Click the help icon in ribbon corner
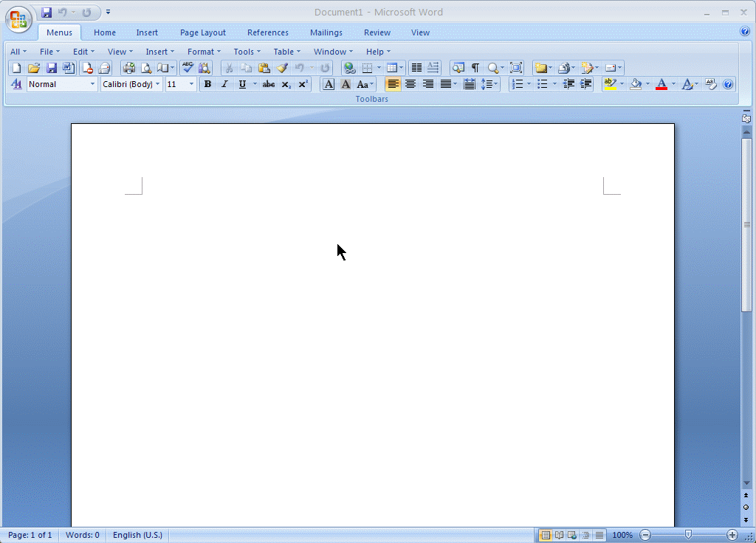 coord(744,31)
